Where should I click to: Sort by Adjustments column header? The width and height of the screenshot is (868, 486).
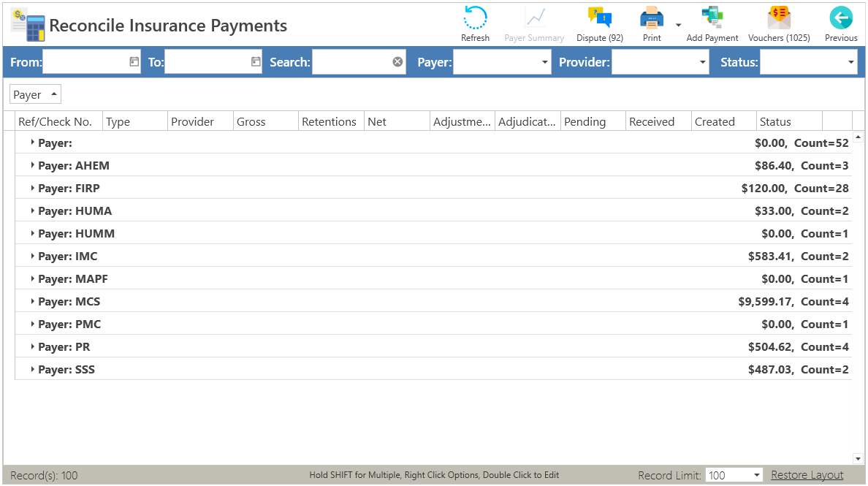point(462,122)
